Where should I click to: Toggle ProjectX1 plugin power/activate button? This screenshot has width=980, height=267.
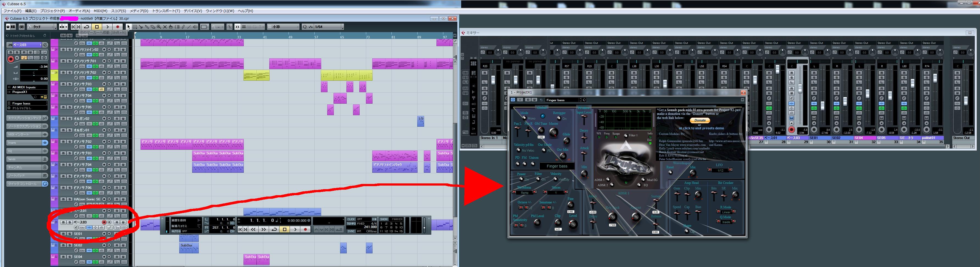point(513,100)
